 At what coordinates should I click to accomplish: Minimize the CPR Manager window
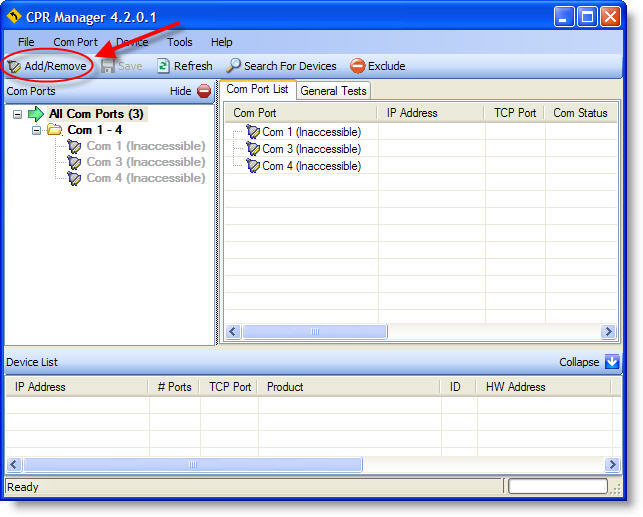(564, 17)
